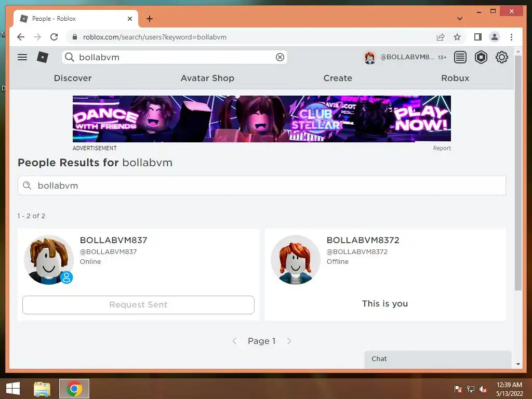Click the Chrome taskbar icon

[74, 389]
